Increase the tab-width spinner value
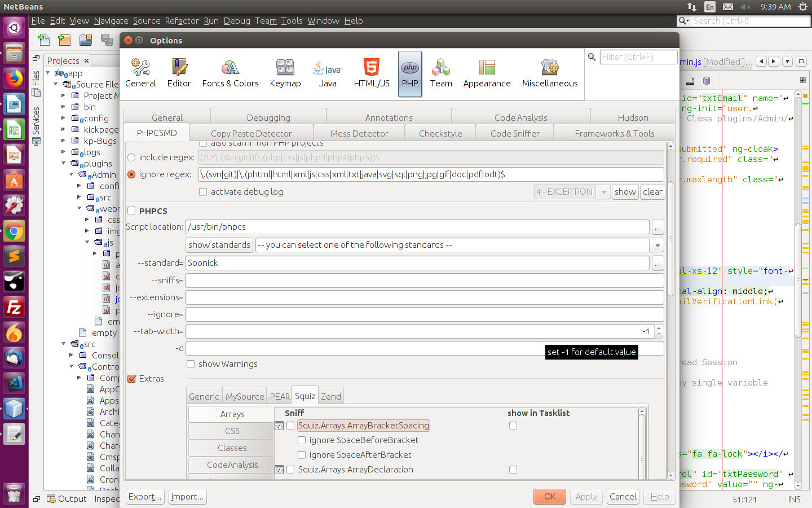The image size is (812, 508). [659, 328]
